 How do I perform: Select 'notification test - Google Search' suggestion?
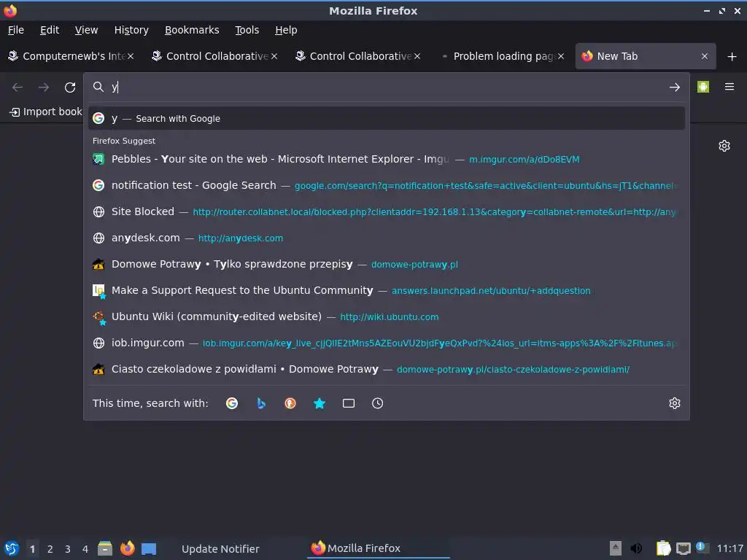pos(387,185)
